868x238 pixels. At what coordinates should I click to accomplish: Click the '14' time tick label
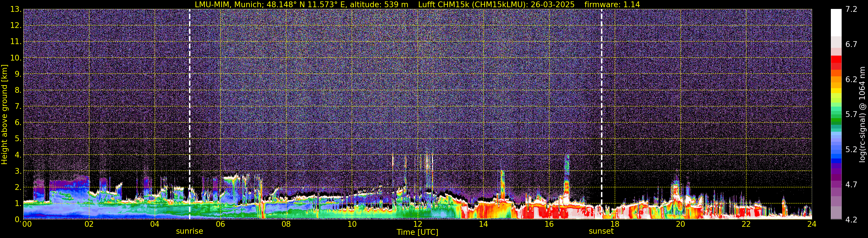(x=483, y=224)
